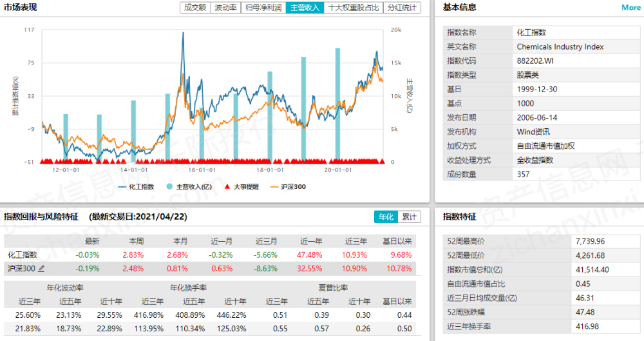View the 分红统计 tab

[402, 8]
